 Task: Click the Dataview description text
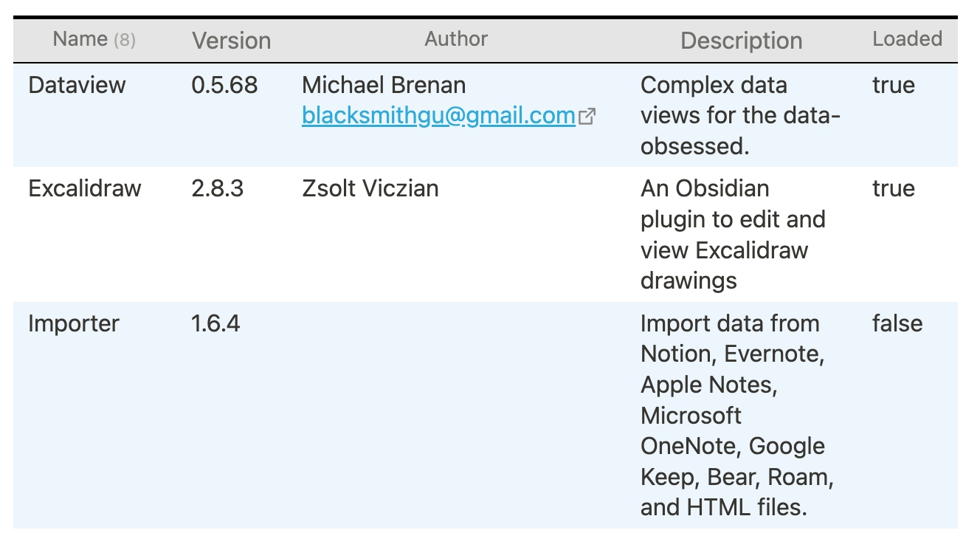(x=741, y=115)
